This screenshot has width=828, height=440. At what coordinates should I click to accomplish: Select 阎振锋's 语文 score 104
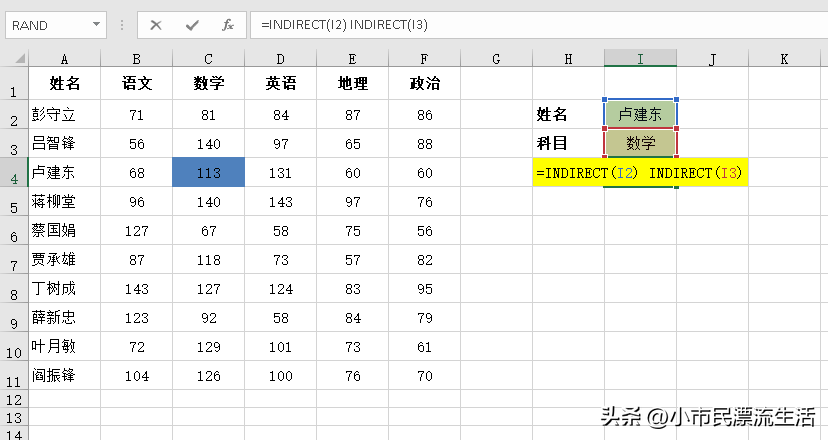136,376
